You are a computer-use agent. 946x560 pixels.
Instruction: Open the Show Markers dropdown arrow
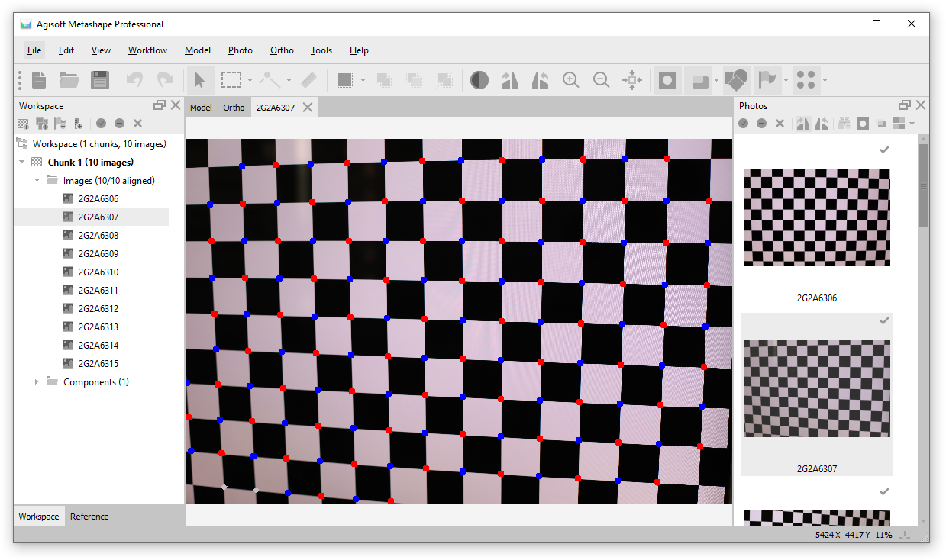click(x=785, y=79)
